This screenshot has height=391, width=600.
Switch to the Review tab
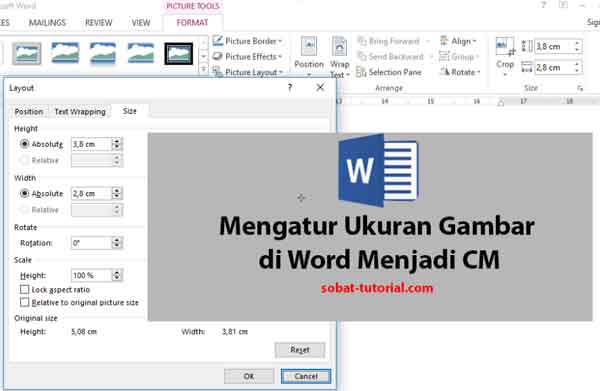[98, 23]
